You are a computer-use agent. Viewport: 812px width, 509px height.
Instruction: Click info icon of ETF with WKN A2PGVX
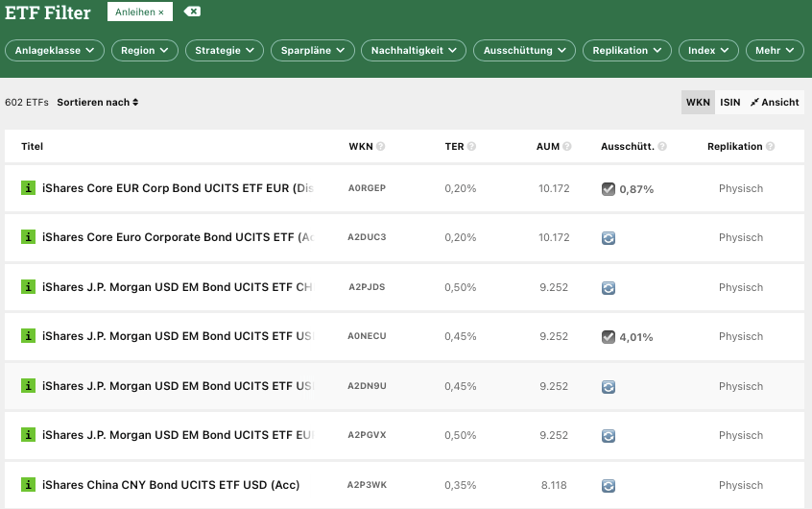point(28,434)
